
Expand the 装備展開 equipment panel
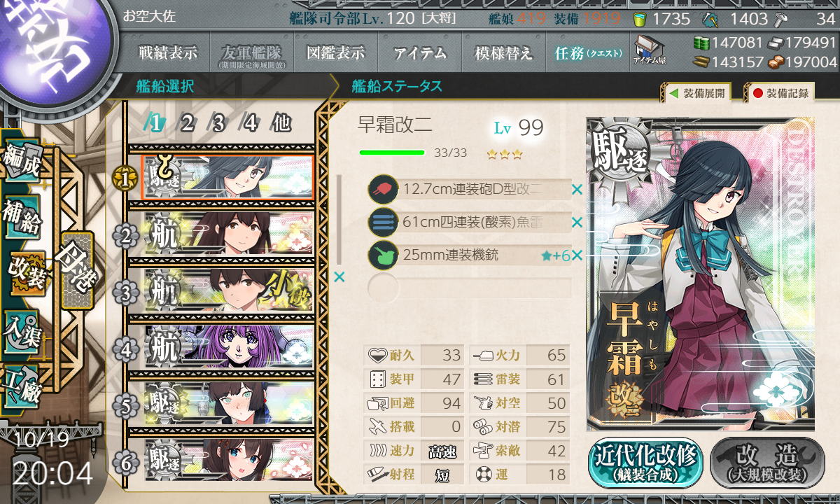tap(697, 93)
